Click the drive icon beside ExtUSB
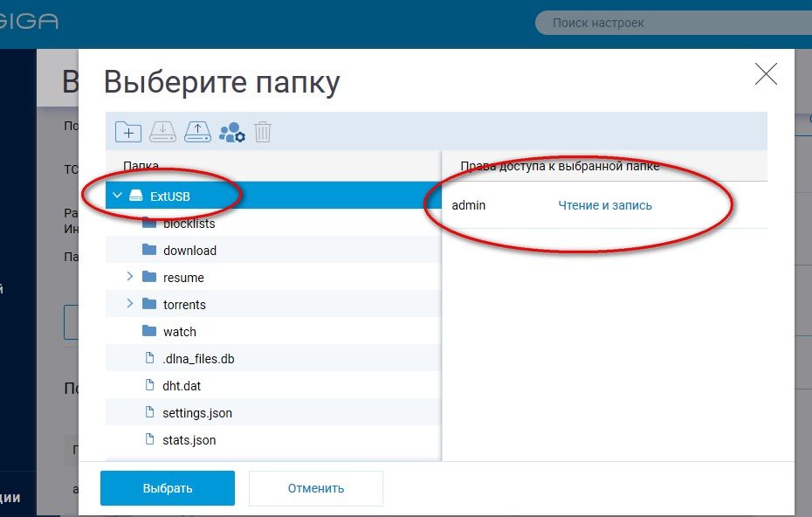The width and height of the screenshot is (812, 517). pyautogui.click(x=135, y=196)
